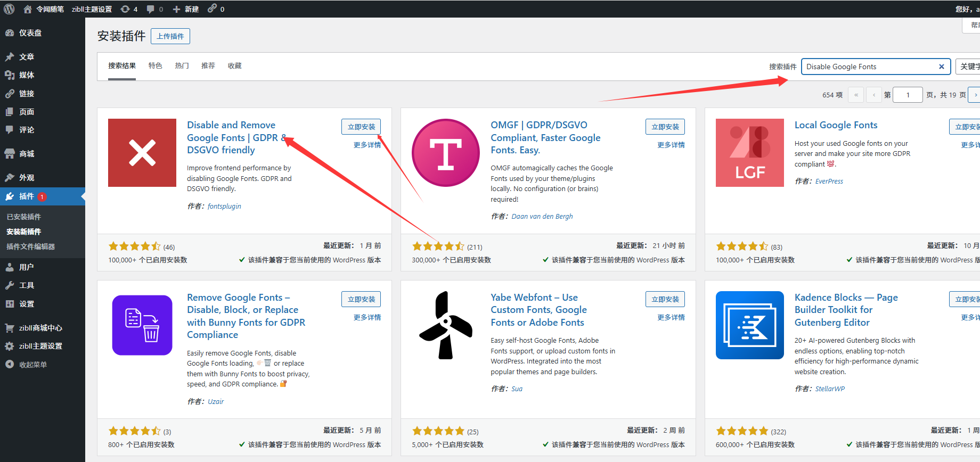Switch to the 热门 tab

point(182,66)
